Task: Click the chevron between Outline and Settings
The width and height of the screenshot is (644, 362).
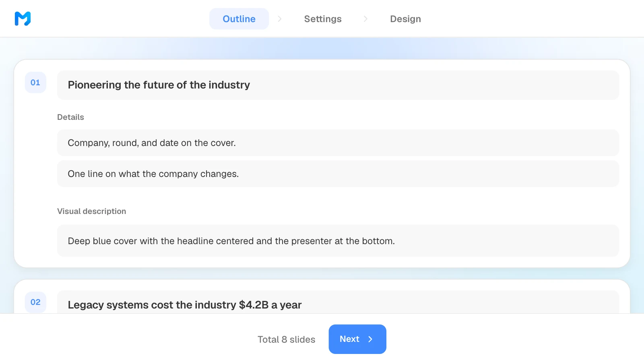Action: [x=280, y=19]
